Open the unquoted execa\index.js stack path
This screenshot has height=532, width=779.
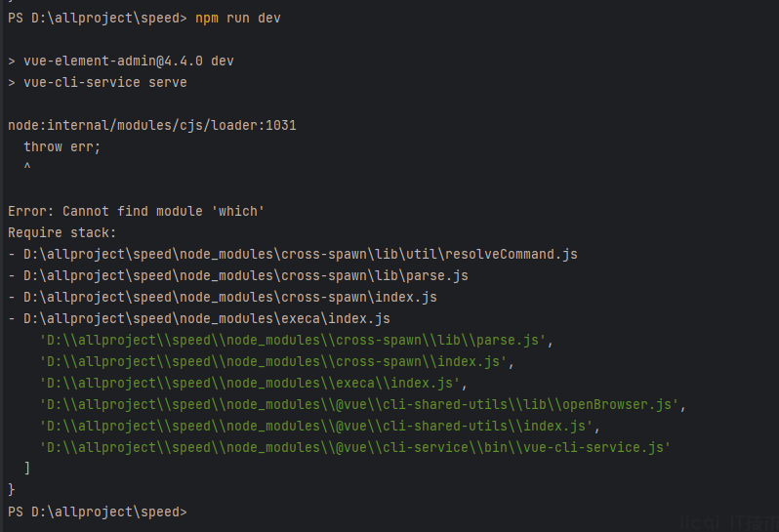(x=207, y=318)
